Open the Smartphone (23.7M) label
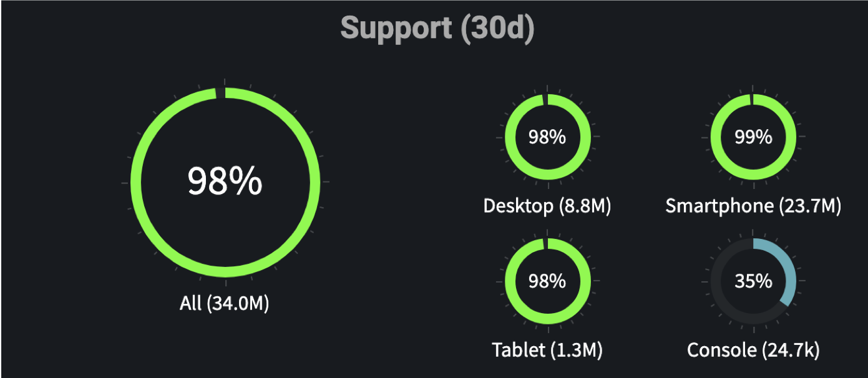 (753, 205)
